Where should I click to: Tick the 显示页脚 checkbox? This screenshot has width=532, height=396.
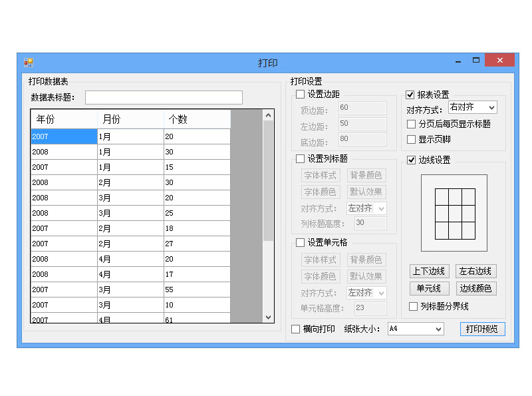[x=411, y=139]
